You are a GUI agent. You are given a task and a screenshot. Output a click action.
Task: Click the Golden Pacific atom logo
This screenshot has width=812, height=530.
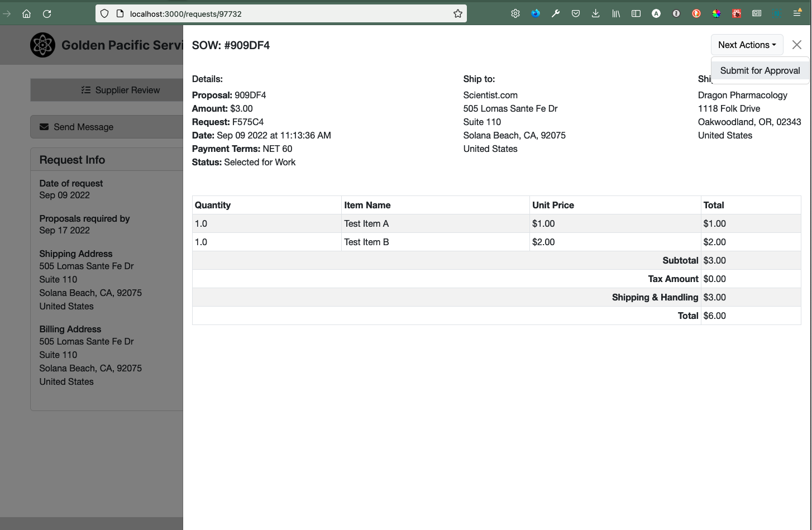[42, 45]
